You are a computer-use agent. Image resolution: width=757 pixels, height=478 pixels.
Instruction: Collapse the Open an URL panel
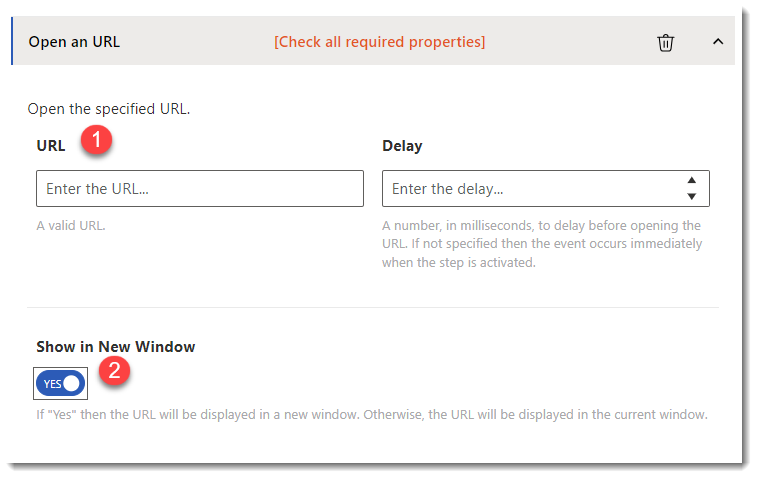[717, 42]
